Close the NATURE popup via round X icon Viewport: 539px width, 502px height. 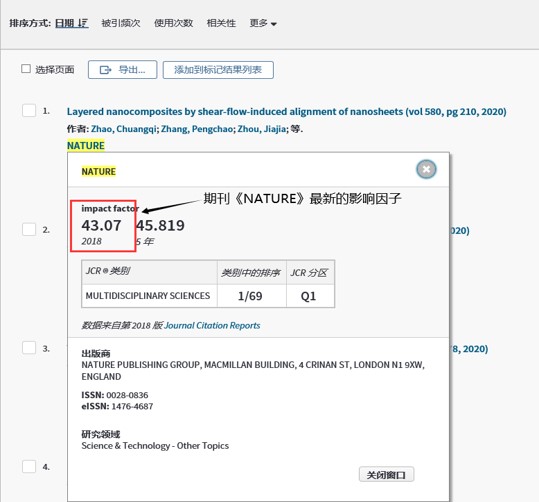426,169
